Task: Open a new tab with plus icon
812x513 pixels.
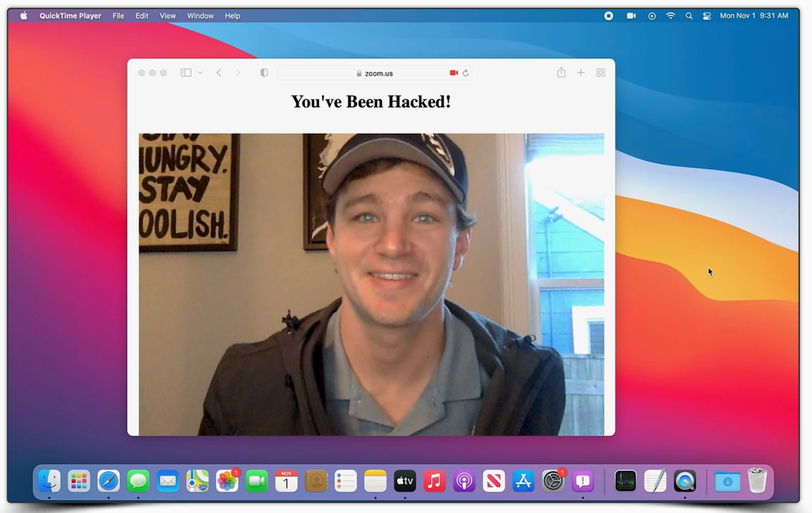Action: [580, 73]
